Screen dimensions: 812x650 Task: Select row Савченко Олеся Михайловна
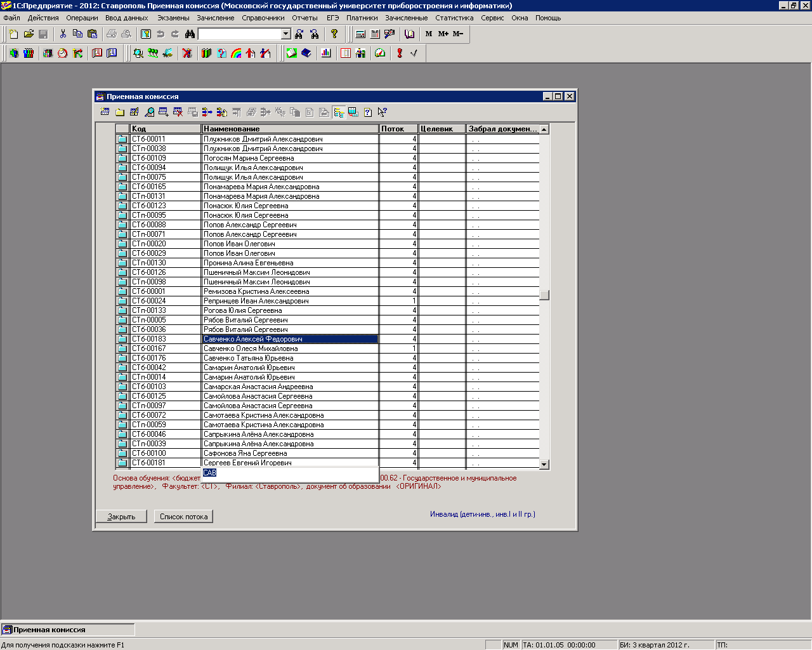[291, 348]
